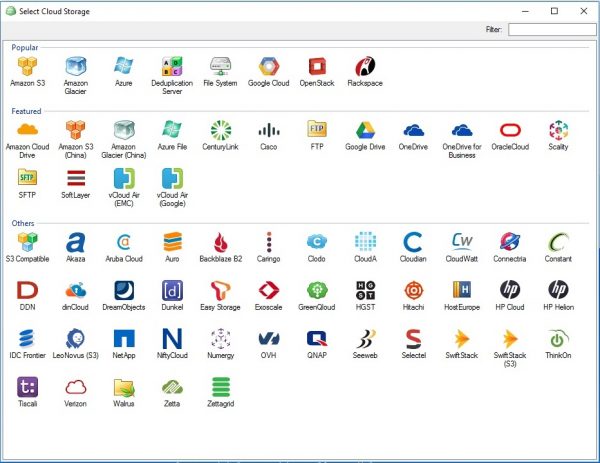
Task: Choose Amazon Glacier in Popular
Action: click(x=76, y=66)
